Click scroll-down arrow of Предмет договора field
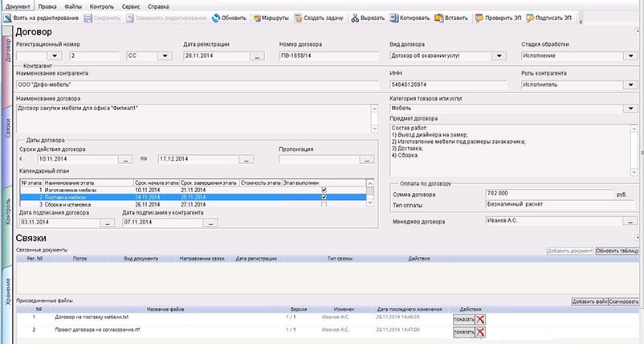Viewport: 644px width, 344px height. click(x=634, y=172)
